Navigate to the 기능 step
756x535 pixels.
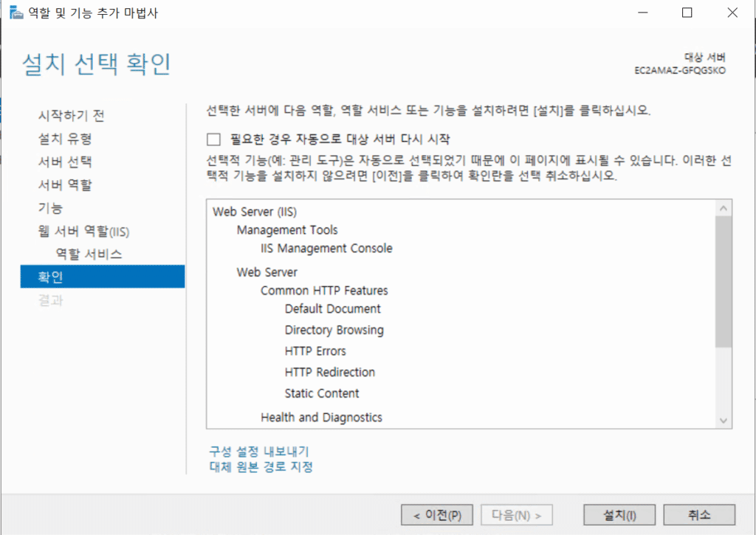(x=50, y=208)
